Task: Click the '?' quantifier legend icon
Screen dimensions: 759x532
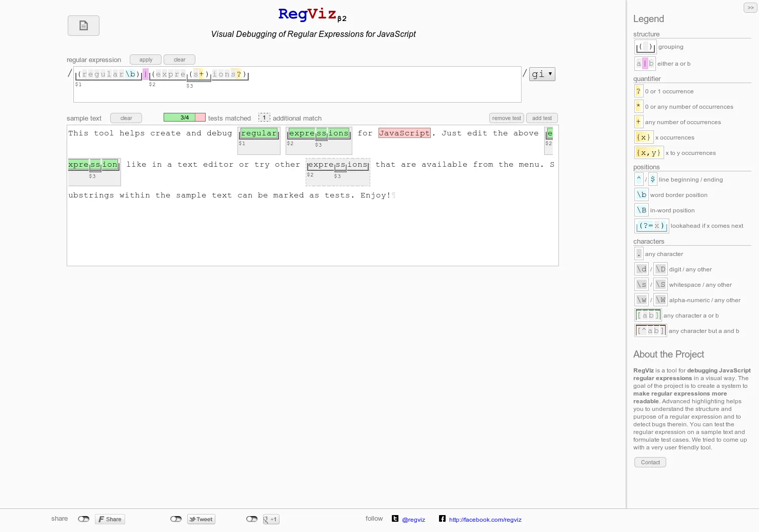Action: pos(638,91)
